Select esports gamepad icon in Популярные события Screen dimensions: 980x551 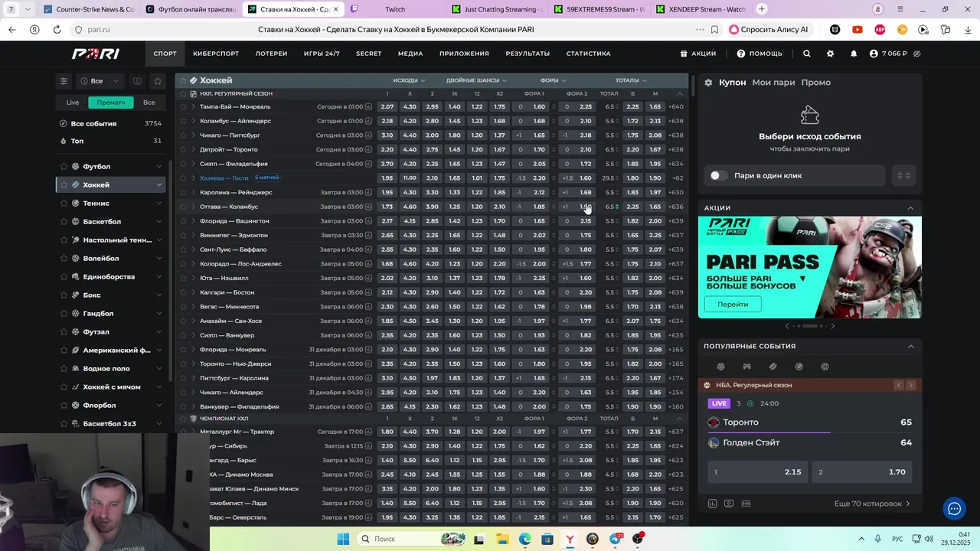tap(746, 367)
